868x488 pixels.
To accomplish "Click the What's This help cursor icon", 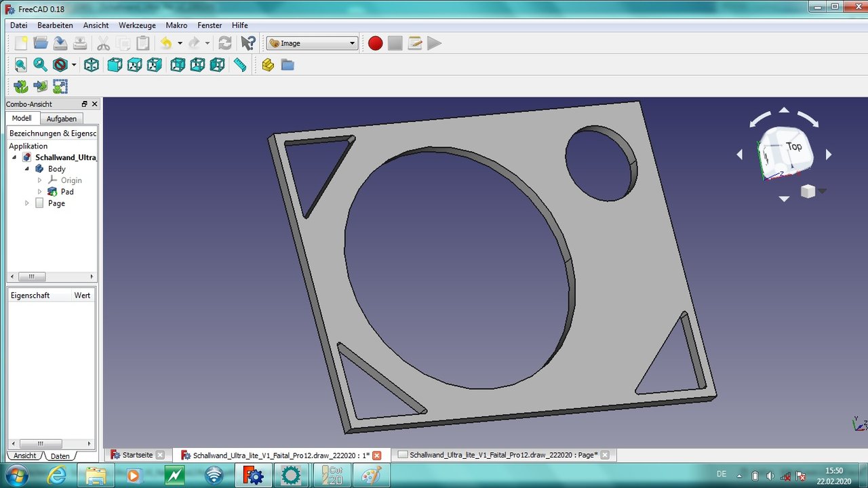I will coord(248,43).
